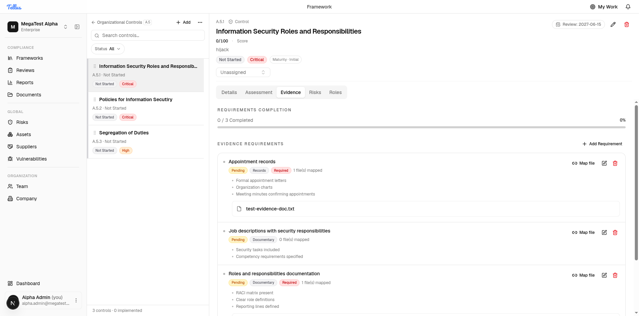Click the Critical badge in control header
The width and height of the screenshot is (644, 316).
click(257, 60)
